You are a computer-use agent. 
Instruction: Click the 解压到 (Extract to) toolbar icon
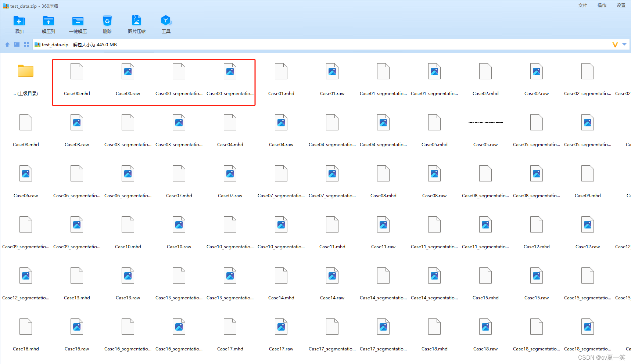[x=49, y=21]
